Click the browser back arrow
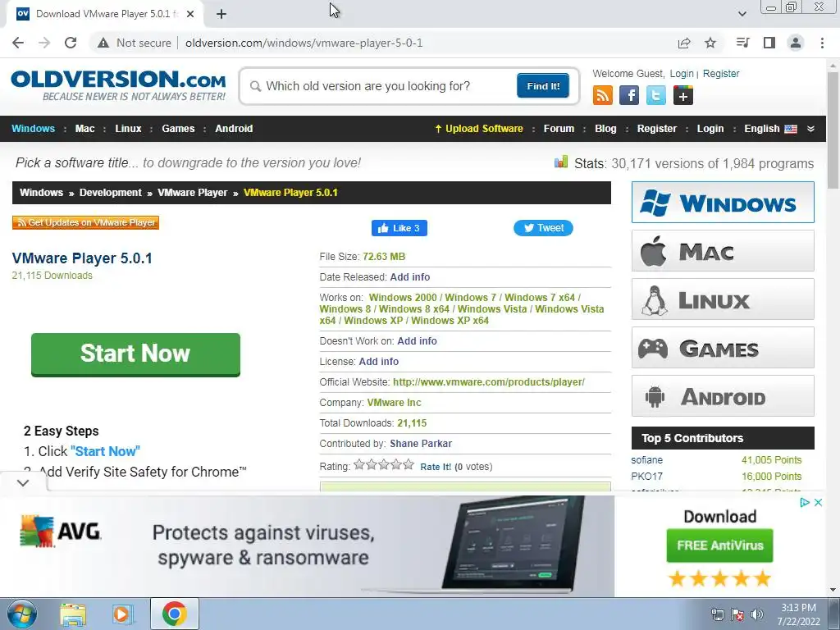The height and width of the screenshot is (630, 840). click(18, 43)
